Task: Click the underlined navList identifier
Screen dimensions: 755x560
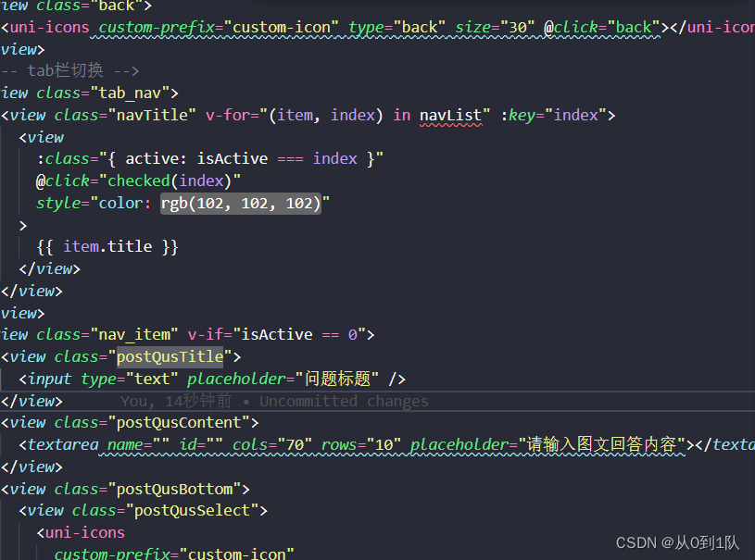Action: coord(450,116)
